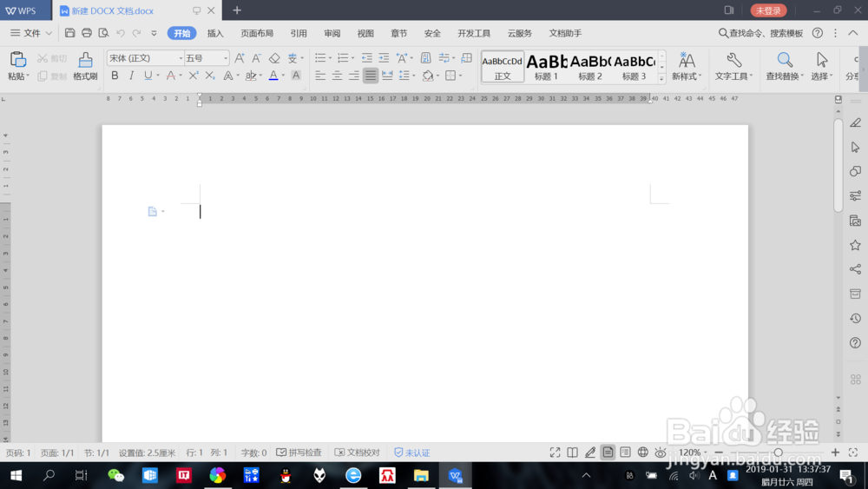Open Print Preview from quick access toolbar
The height and width of the screenshot is (489, 868).
pos(103,33)
